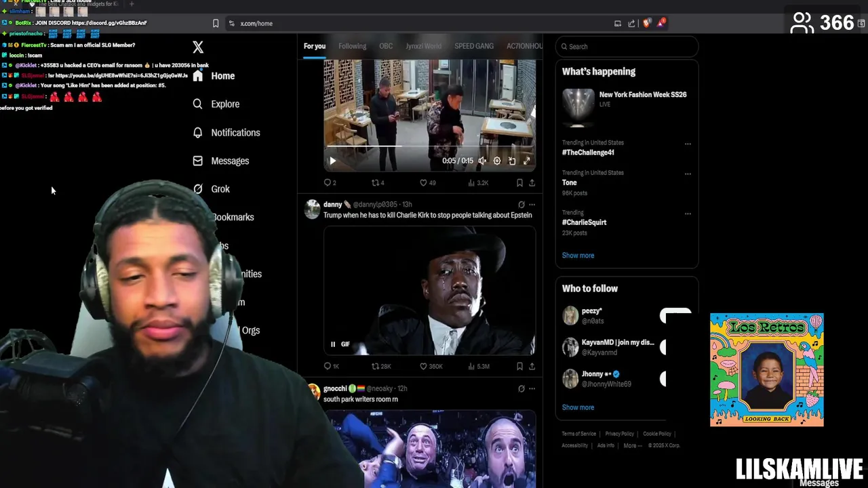View analytics for danny's 5.3M views
Viewport: 868px width, 488px height.
click(x=479, y=367)
